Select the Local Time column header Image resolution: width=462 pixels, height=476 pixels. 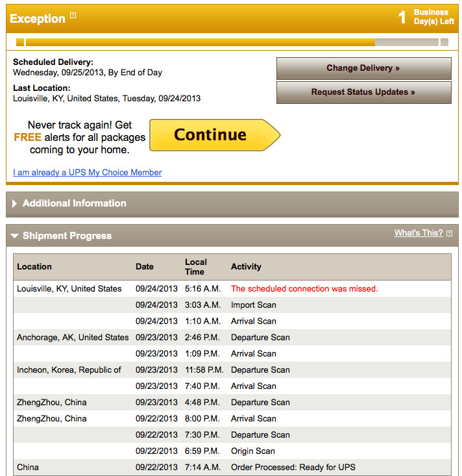(x=196, y=267)
